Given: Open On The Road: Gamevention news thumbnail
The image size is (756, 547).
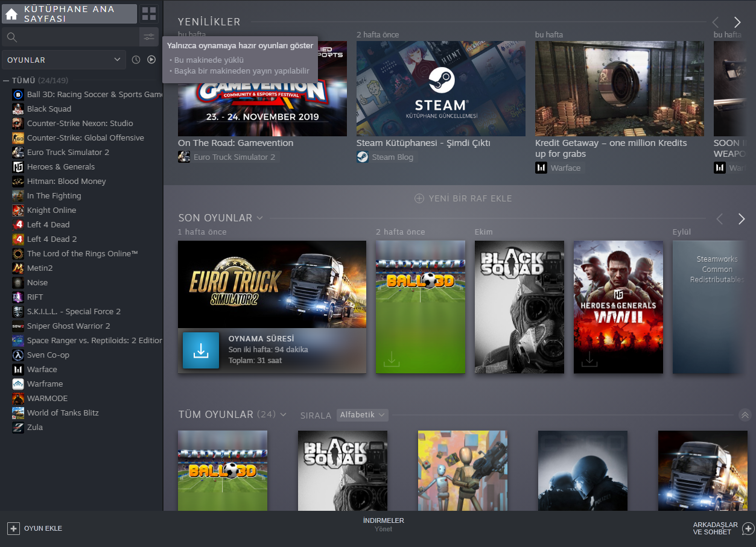Looking at the screenshot, I should [262, 89].
